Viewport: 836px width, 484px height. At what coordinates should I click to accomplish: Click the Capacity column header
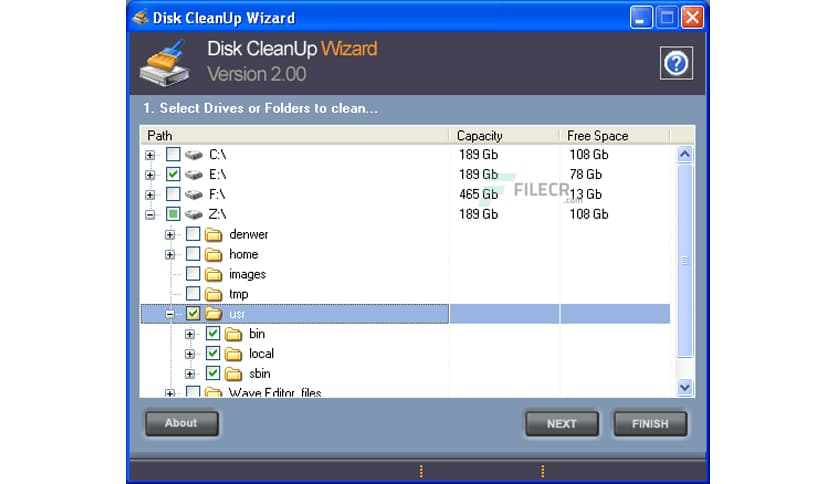coord(504,135)
